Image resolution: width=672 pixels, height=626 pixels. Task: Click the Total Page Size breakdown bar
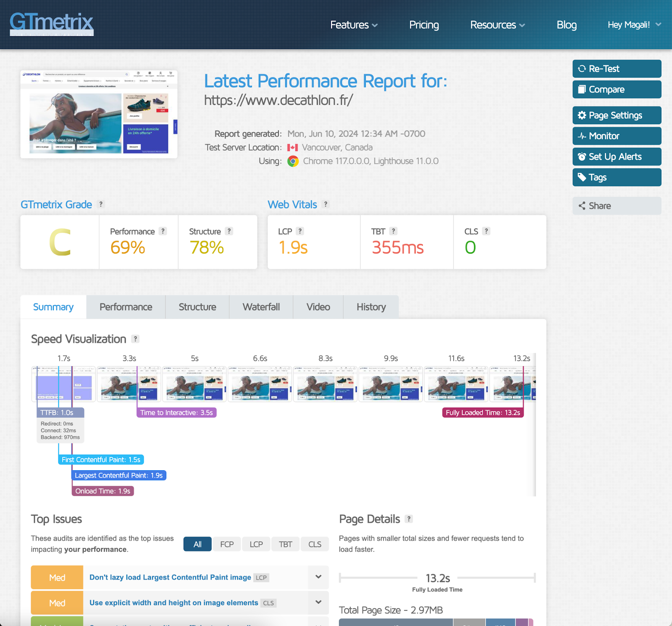point(436,622)
